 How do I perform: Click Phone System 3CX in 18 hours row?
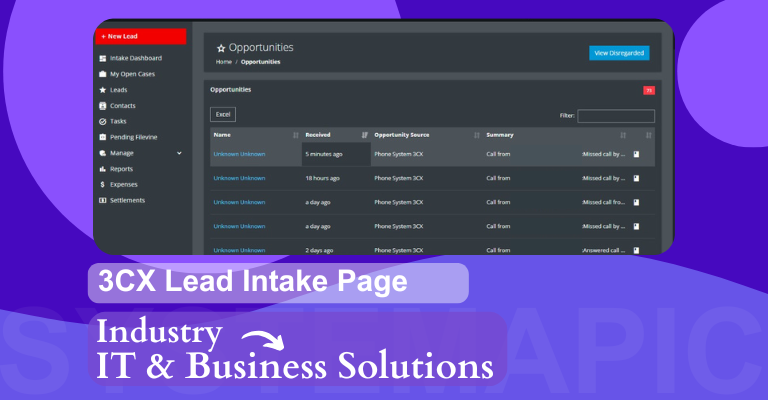coord(399,178)
